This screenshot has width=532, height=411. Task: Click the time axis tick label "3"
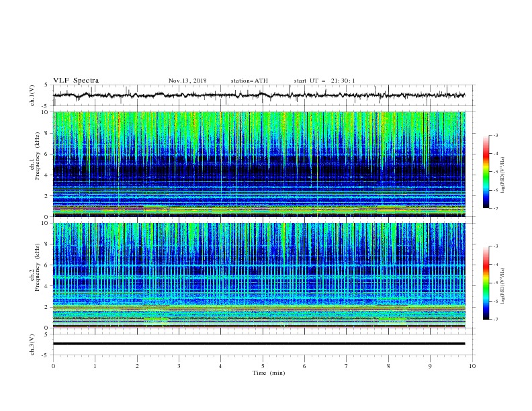(x=179, y=366)
